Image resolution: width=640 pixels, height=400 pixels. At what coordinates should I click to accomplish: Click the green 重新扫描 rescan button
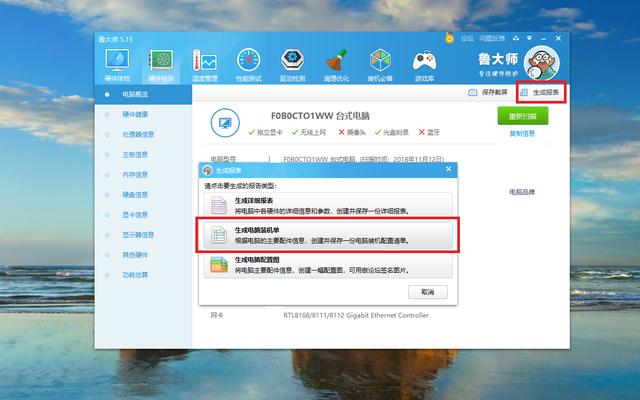coord(522,116)
